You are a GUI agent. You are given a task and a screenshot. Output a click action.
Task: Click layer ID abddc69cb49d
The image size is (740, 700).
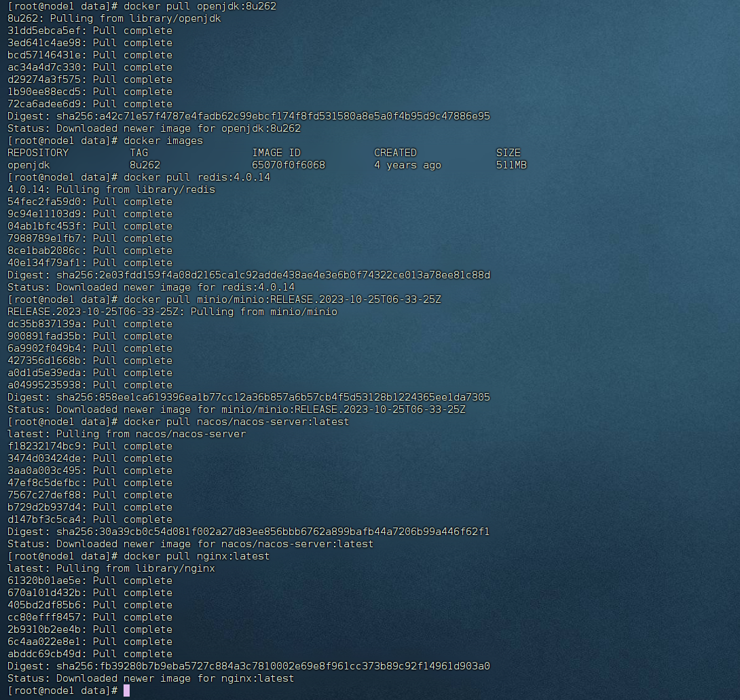coord(44,655)
